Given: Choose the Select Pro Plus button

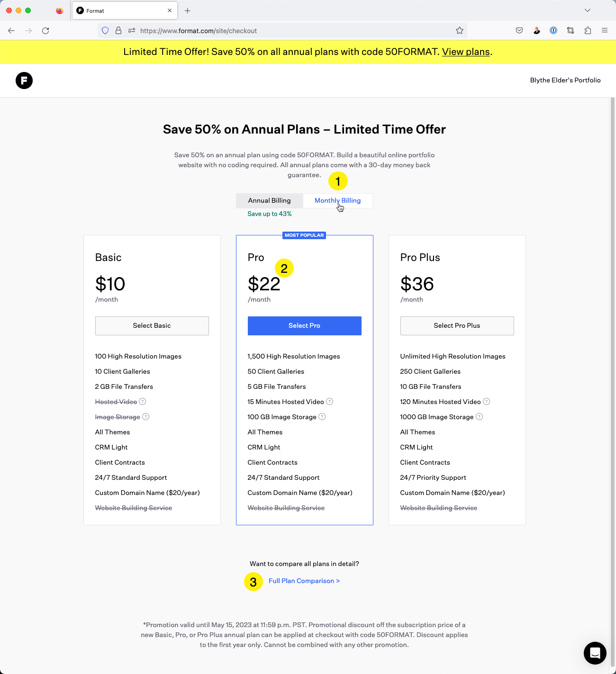Looking at the screenshot, I should [457, 326].
